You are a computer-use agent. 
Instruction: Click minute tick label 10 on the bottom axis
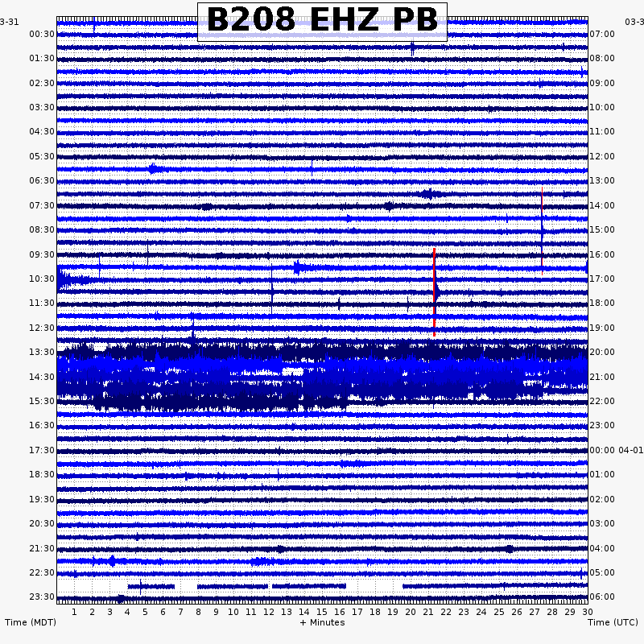(x=233, y=612)
